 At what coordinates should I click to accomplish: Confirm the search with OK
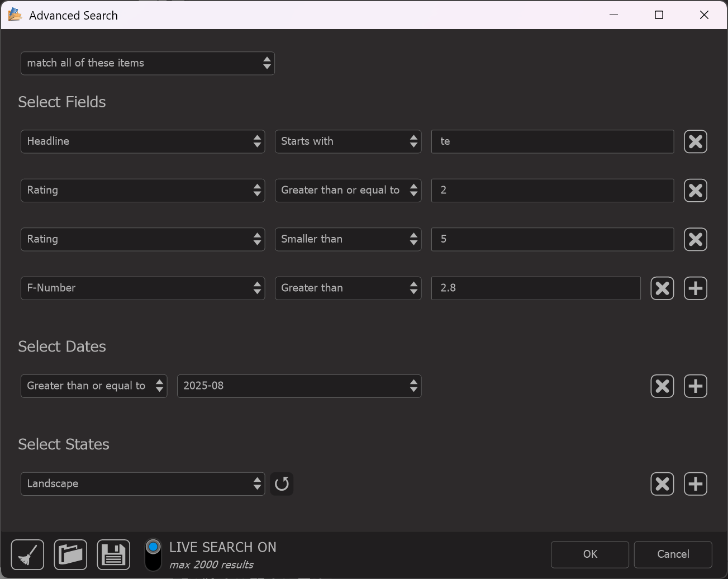pos(590,554)
